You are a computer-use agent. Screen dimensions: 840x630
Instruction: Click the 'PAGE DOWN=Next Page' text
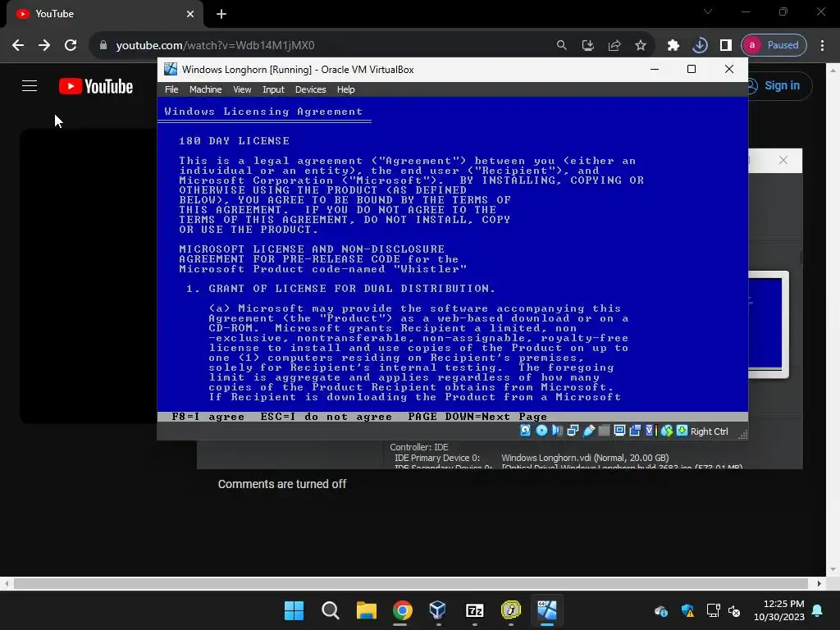(477, 417)
